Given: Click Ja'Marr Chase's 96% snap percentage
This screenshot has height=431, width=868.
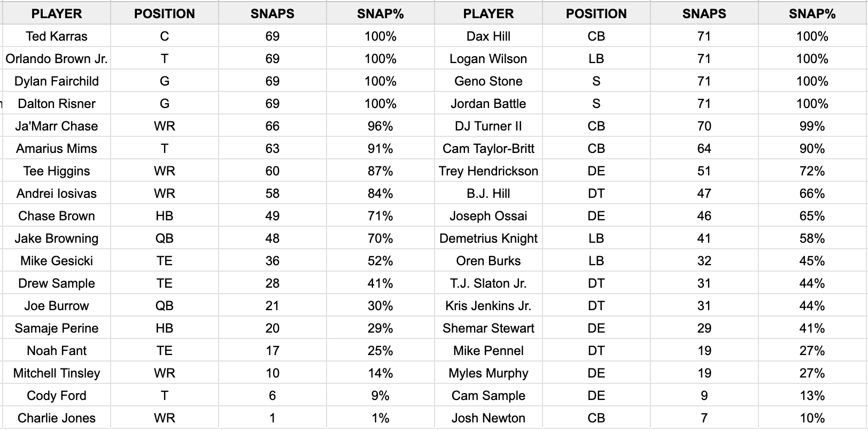Looking at the screenshot, I should point(380,126).
